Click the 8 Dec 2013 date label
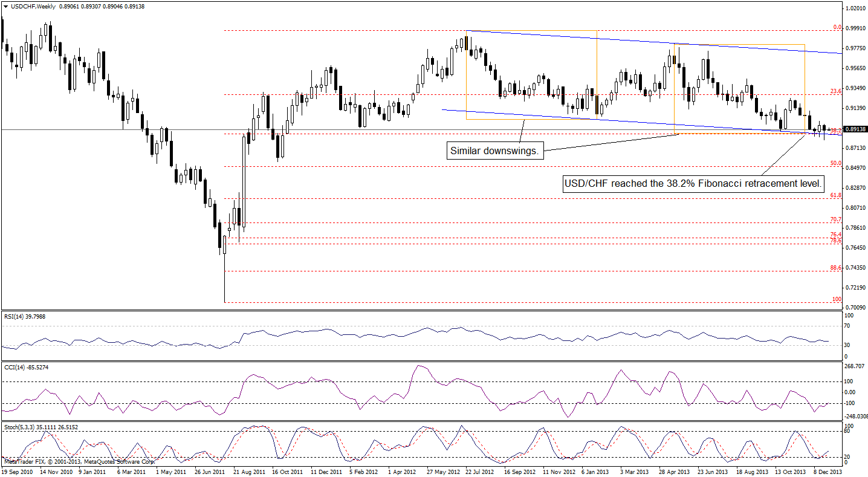 click(828, 471)
